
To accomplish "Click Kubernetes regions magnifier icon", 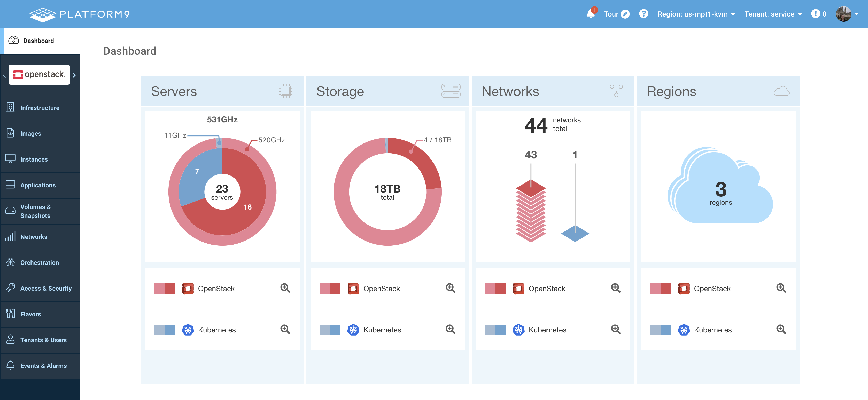I will 781,329.
